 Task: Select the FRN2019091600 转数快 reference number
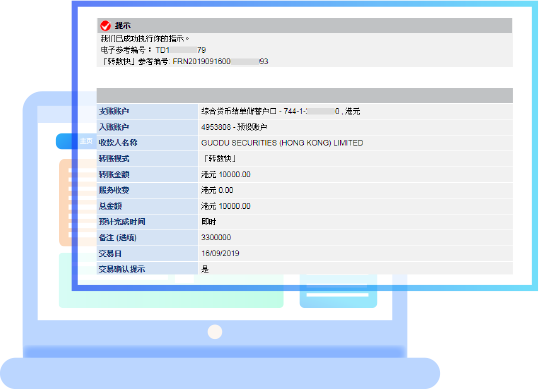220,62
